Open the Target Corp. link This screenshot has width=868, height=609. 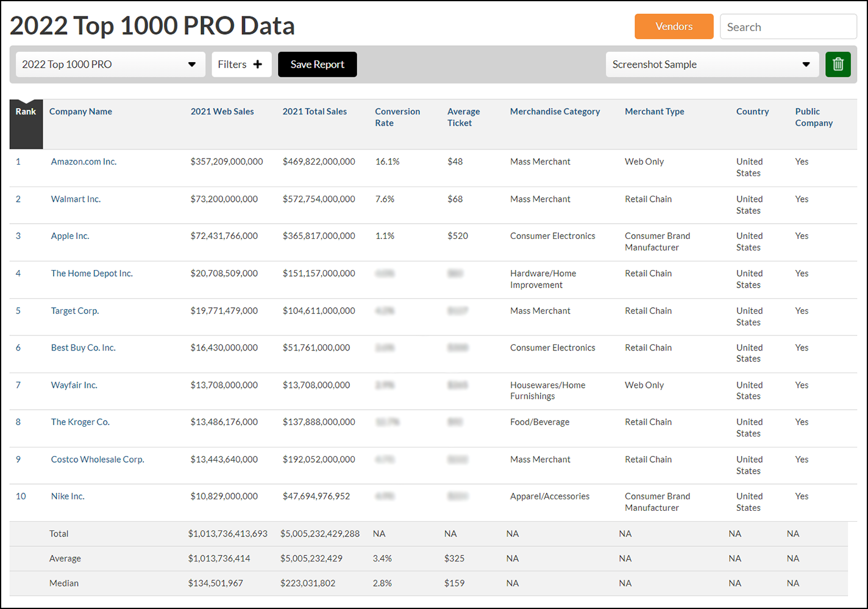point(75,311)
